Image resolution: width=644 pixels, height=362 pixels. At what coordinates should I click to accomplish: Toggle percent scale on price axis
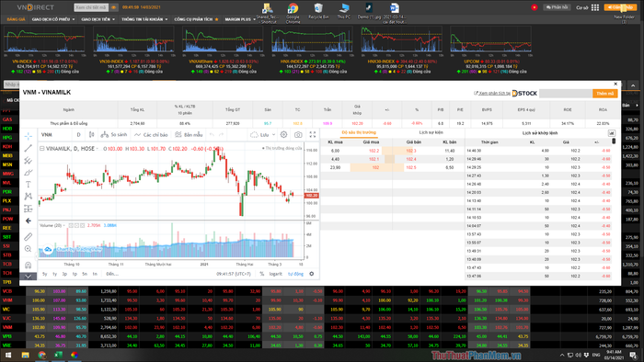tap(261, 274)
